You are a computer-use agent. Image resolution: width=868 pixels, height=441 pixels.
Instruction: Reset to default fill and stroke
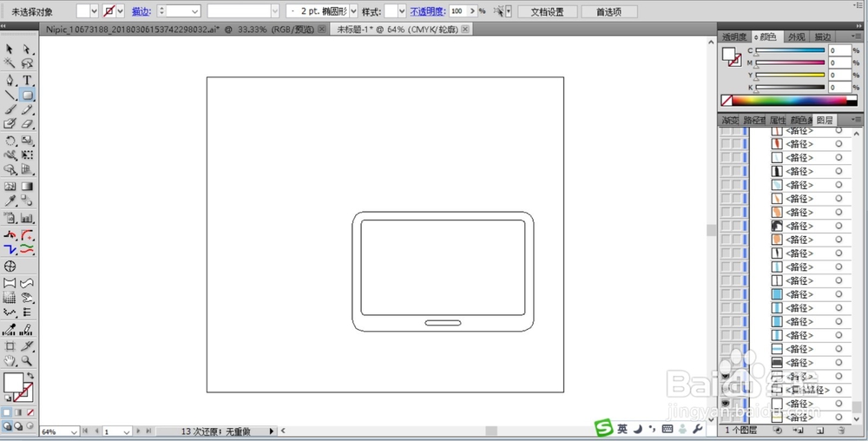7,398
